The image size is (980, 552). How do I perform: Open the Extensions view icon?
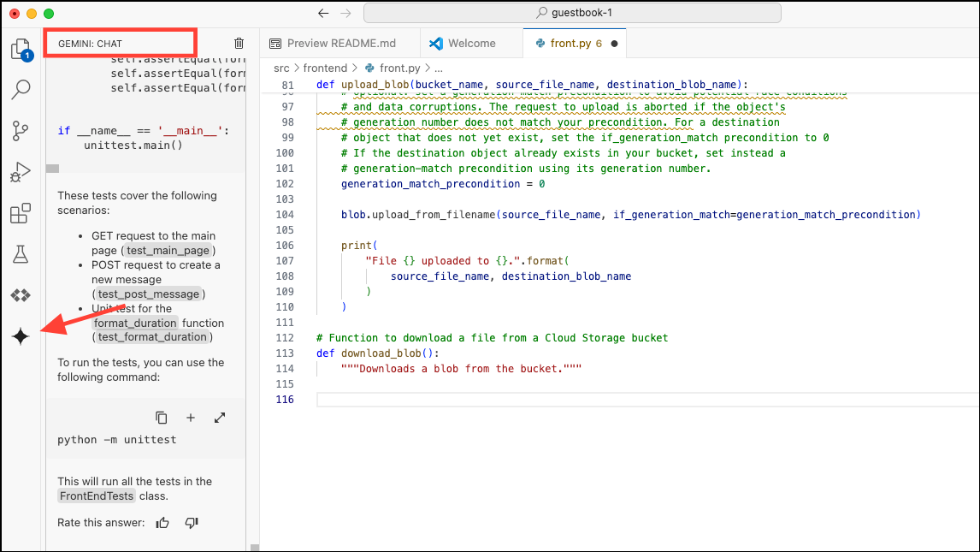click(21, 213)
